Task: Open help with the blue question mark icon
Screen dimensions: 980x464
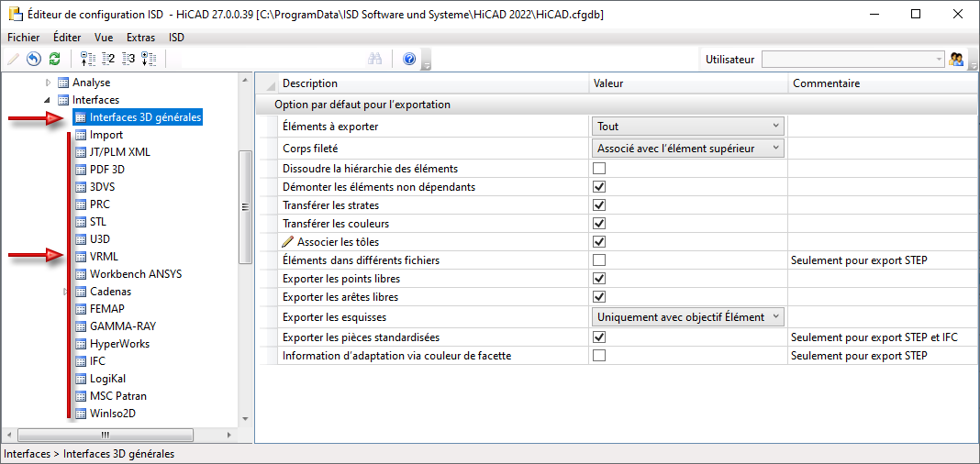Action: tap(409, 59)
